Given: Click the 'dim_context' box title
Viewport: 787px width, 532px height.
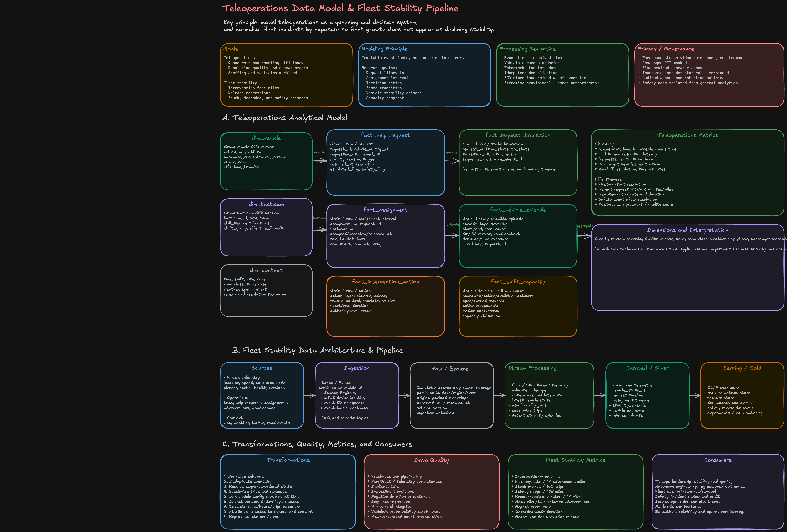Looking at the screenshot, I should (266, 270).
